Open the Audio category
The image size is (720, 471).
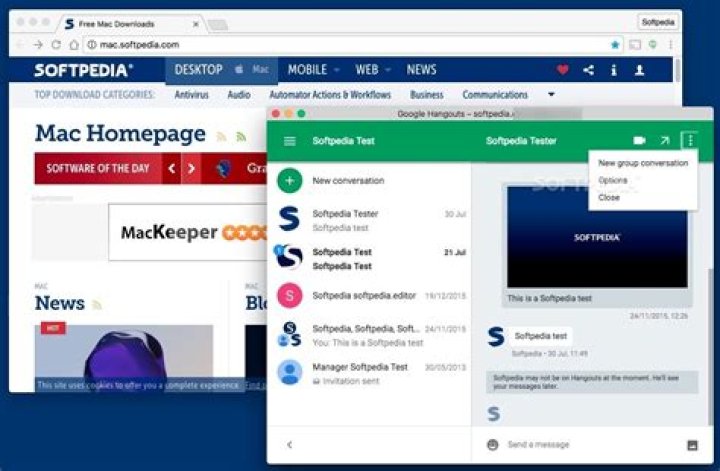[239, 95]
